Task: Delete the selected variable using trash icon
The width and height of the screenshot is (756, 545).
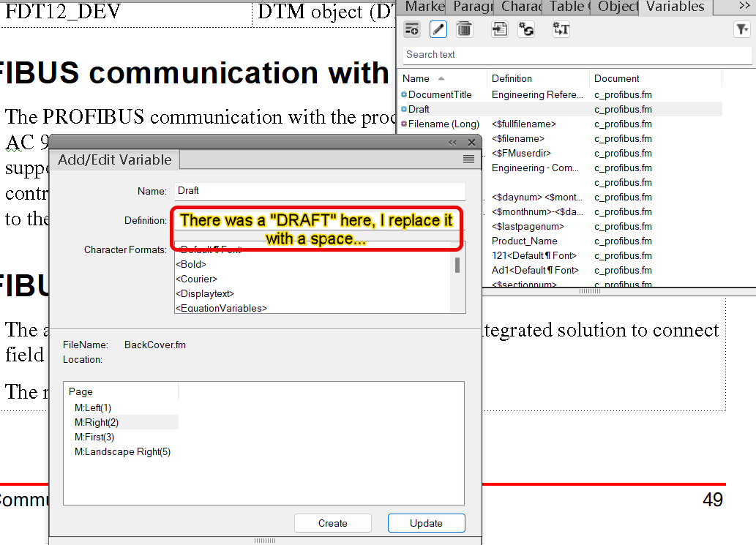Action: pyautogui.click(x=464, y=29)
